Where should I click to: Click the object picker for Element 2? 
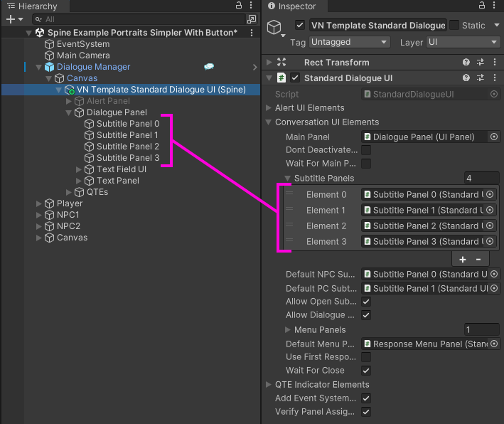click(490, 226)
